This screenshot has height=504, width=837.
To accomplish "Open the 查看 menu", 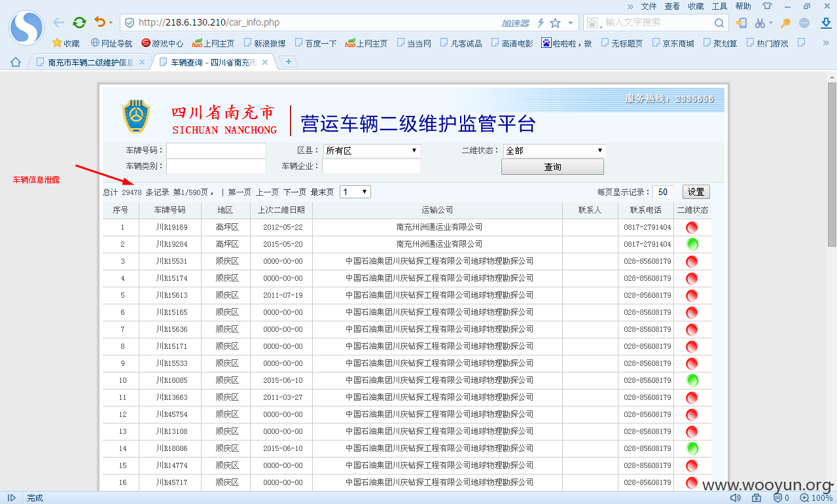I will [x=672, y=6].
